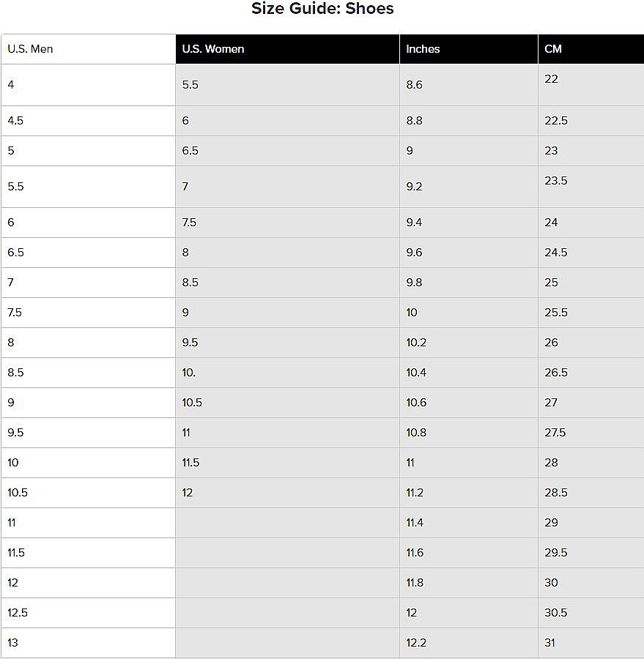Click women's size 10.5 cell

tap(287, 403)
